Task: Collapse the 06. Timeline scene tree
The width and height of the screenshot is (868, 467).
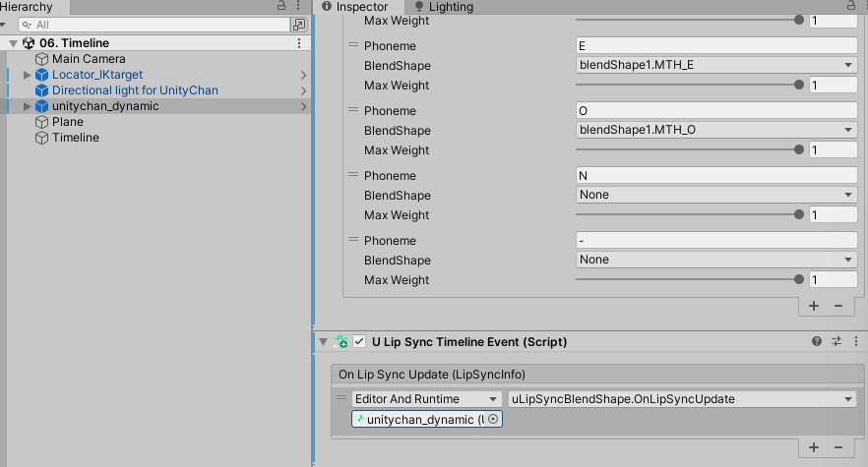Action: (x=14, y=43)
